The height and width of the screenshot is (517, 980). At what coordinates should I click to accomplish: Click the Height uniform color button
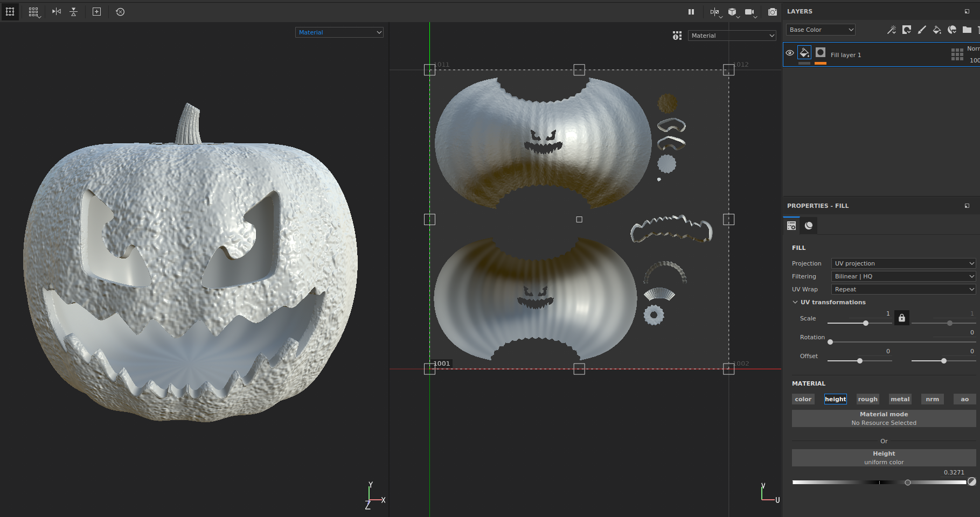(x=884, y=457)
